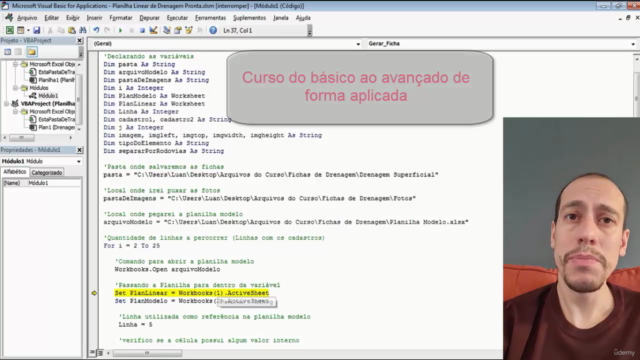Open the Exibir menu

coord(73,18)
